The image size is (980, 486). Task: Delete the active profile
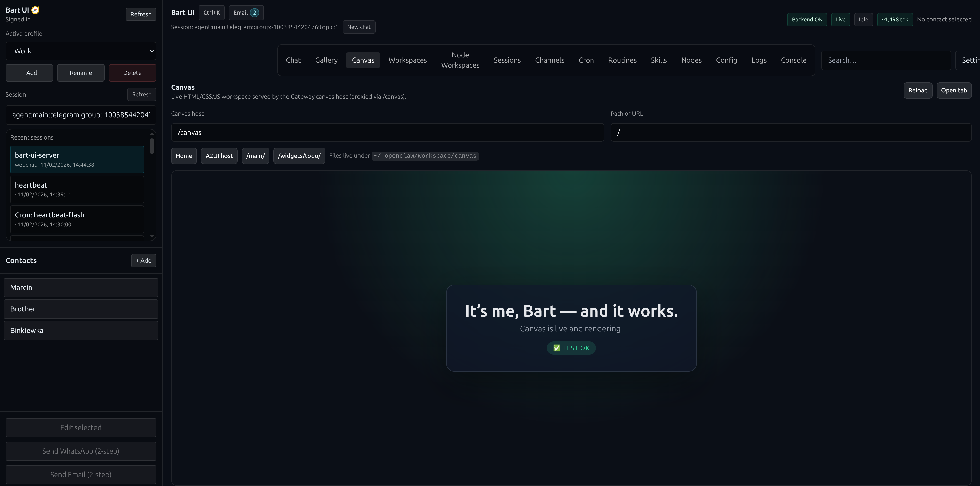point(132,73)
